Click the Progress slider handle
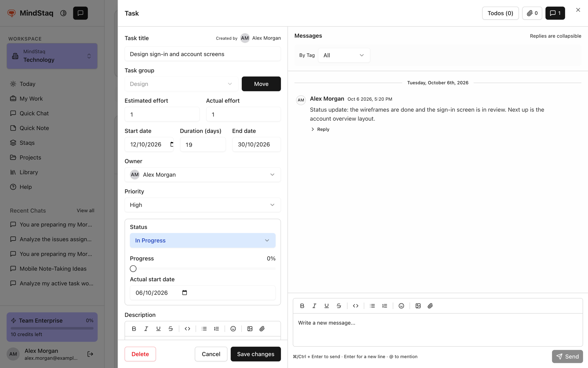Screen dimensions: 588x368 coord(133,269)
